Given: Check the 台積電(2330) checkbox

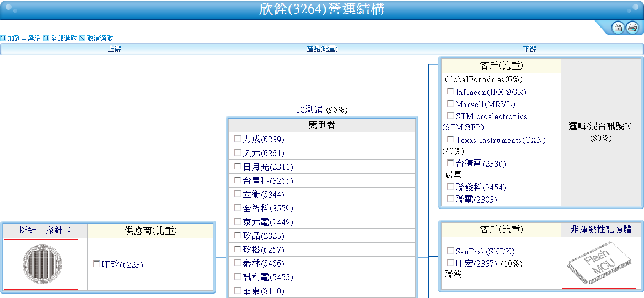Looking at the screenshot, I should pos(450,163).
